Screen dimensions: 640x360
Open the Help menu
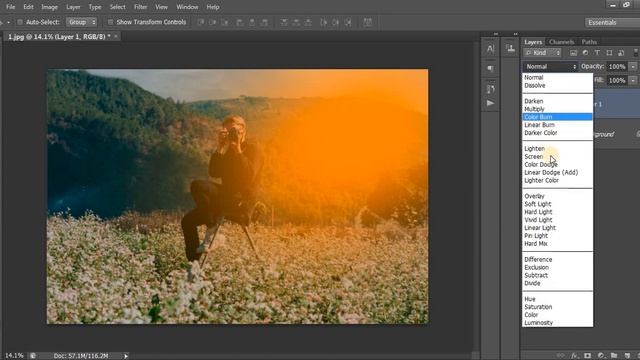213,7
